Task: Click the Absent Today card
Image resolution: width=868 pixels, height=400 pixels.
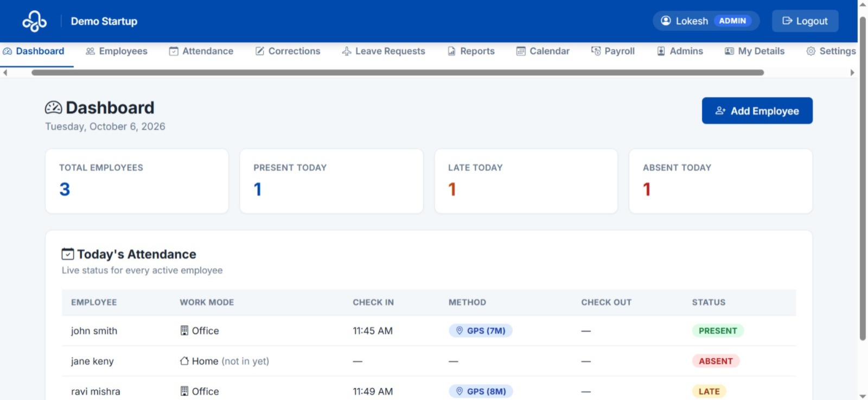Action: tap(720, 181)
